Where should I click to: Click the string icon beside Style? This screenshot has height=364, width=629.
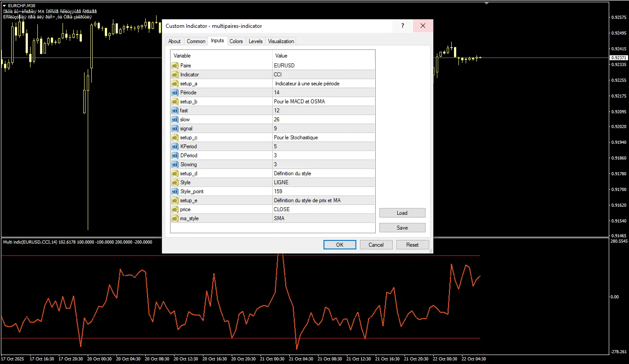point(175,182)
